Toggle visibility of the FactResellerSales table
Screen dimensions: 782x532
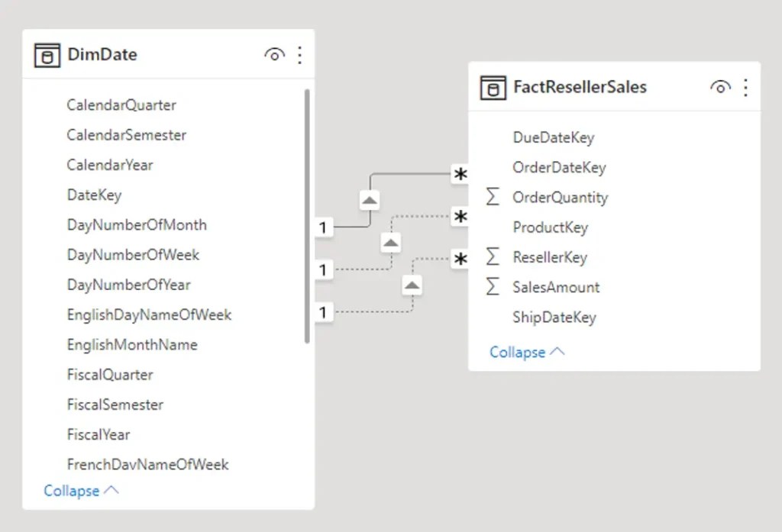pyautogui.click(x=720, y=87)
